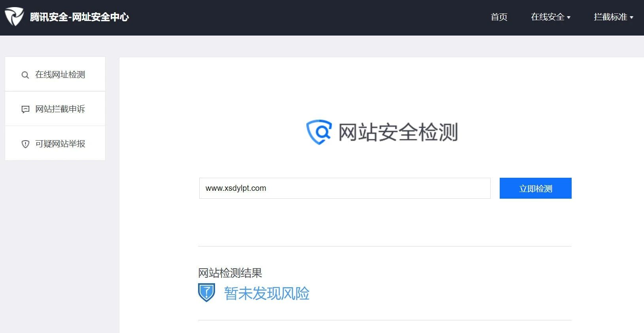The width and height of the screenshot is (644, 333).
Task: Go to 首页 in top navigation
Action: click(x=499, y=17)
